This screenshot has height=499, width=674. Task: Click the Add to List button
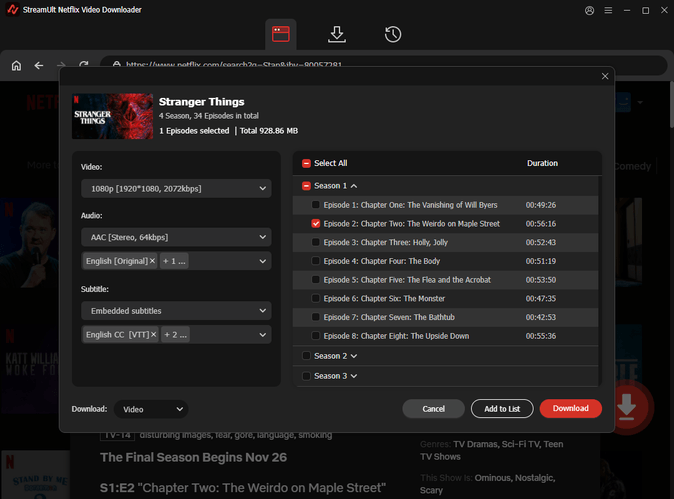click(502, 409)
